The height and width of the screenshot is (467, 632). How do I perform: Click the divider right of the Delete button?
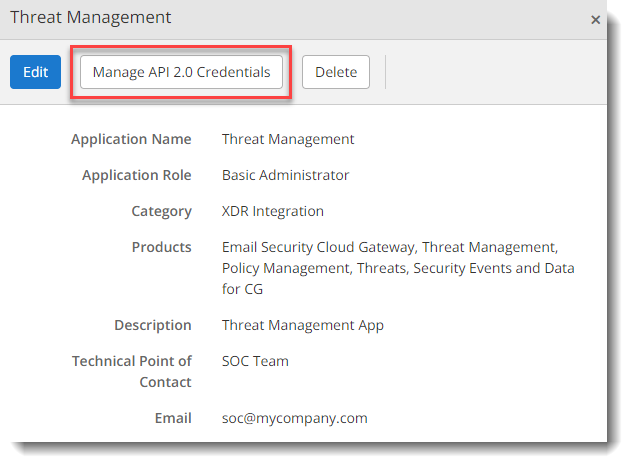tap(385, 72)
